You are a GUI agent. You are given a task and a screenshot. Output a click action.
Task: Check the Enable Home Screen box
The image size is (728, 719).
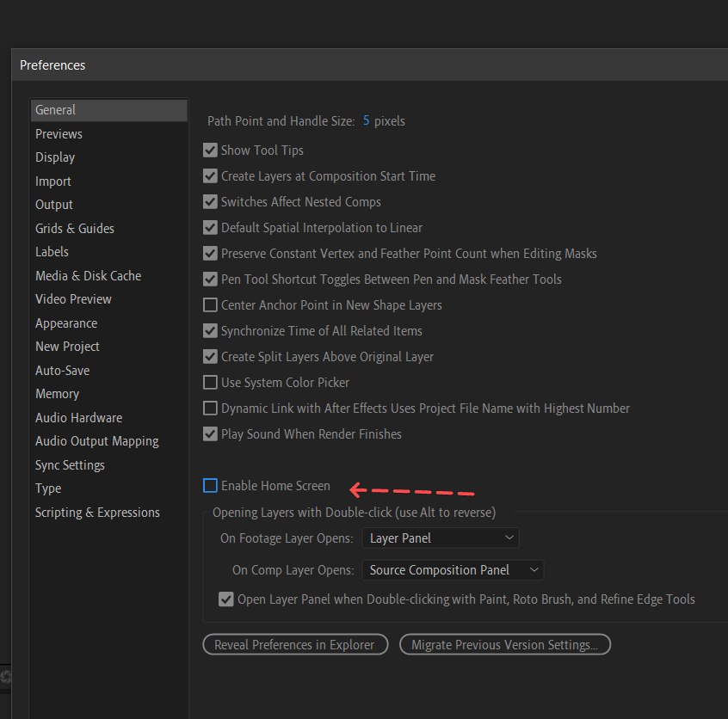pyautogui.click(x=210, y=486)
